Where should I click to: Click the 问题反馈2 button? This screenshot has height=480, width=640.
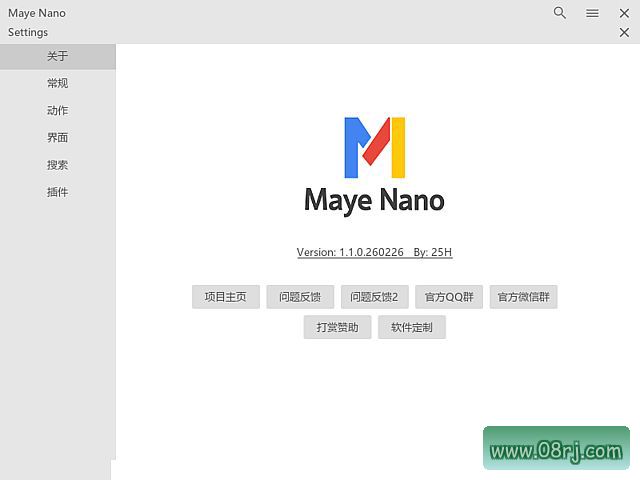tap(374, 297)
